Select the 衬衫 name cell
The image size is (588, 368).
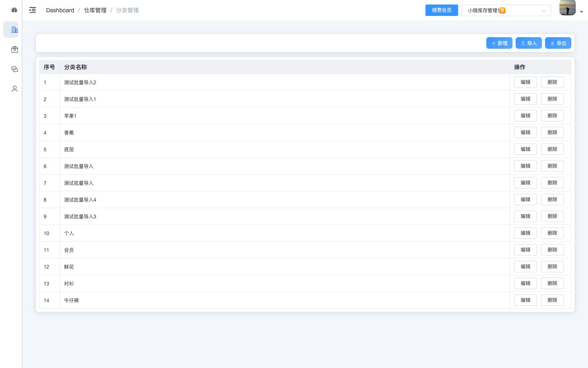click(x=285, y=283)
